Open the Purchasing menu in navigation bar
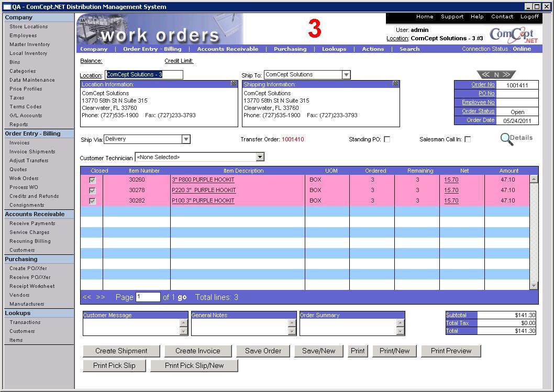Viewport: 554px width, 392px height. click(290, 49)
